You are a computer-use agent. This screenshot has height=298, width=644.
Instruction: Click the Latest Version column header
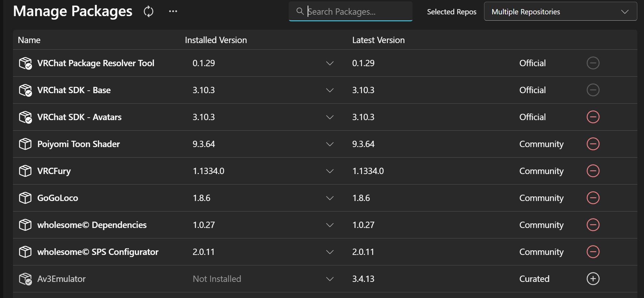378,40
